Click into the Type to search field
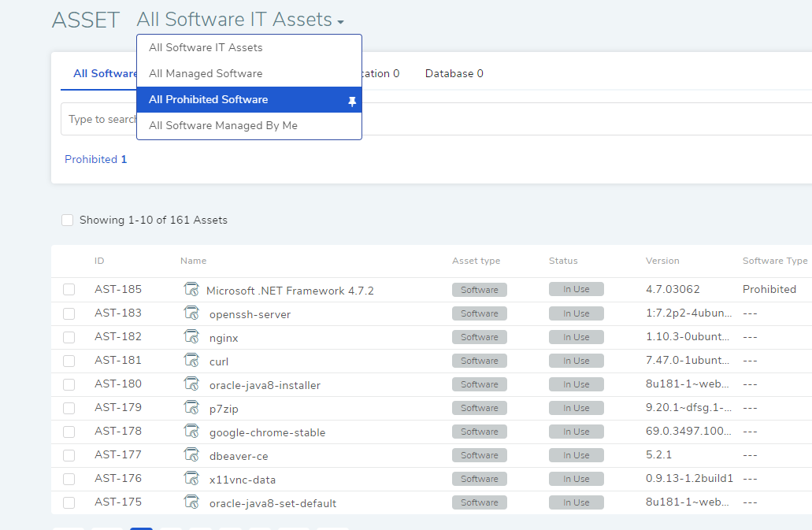Image resolution: width=812 pixels, height=530 pixels. coord(436,119)
